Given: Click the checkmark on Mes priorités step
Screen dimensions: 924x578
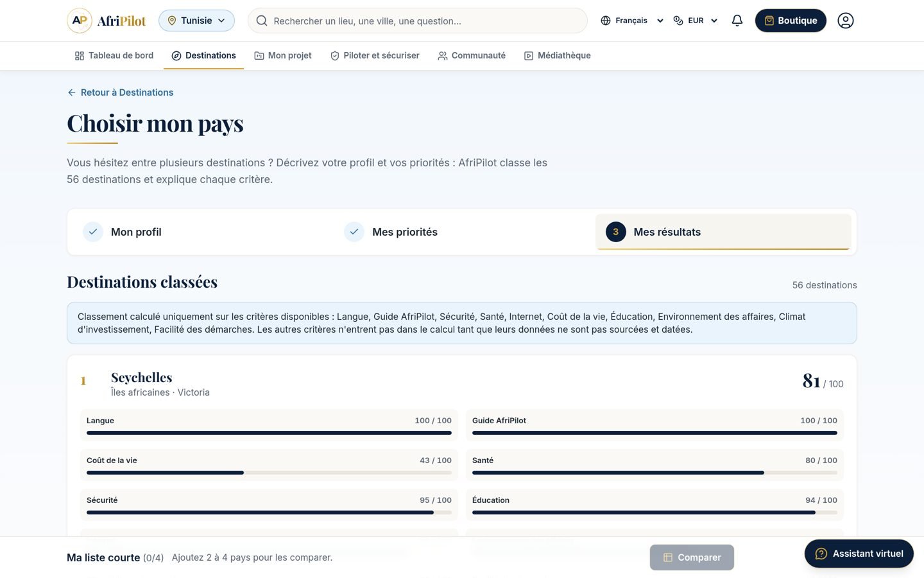Looking at the screenshot, I should point(354,232).
